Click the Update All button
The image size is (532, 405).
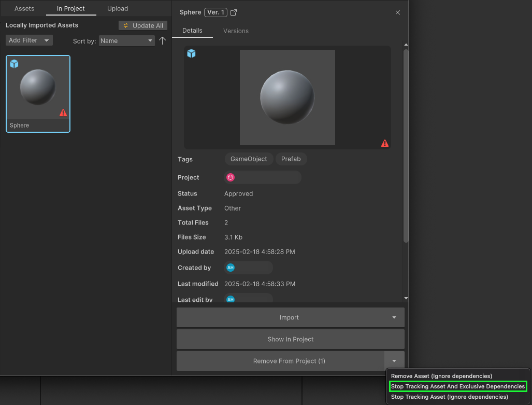point(143,25)
